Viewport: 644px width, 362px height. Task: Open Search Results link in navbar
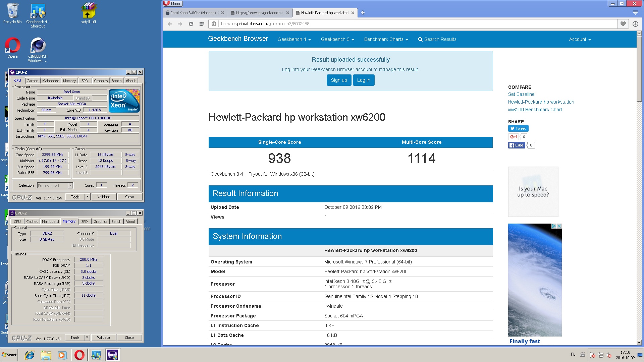(437, 39)
